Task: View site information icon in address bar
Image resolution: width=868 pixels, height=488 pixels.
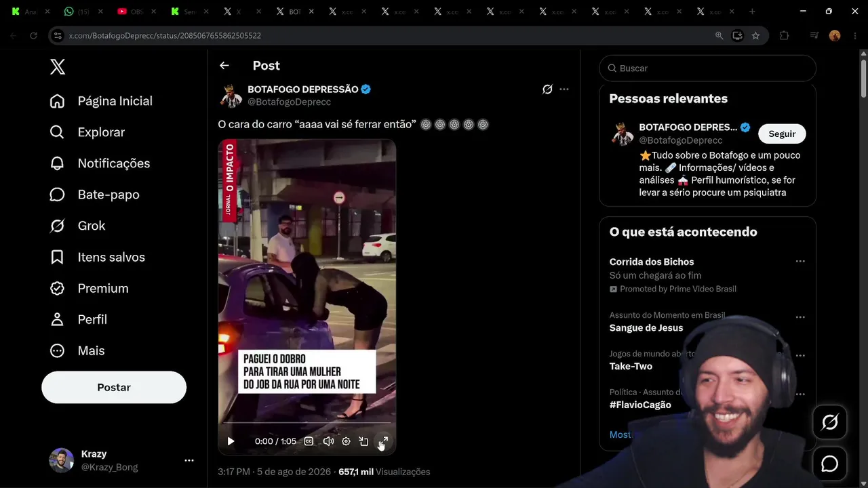Action: (58, 35)
